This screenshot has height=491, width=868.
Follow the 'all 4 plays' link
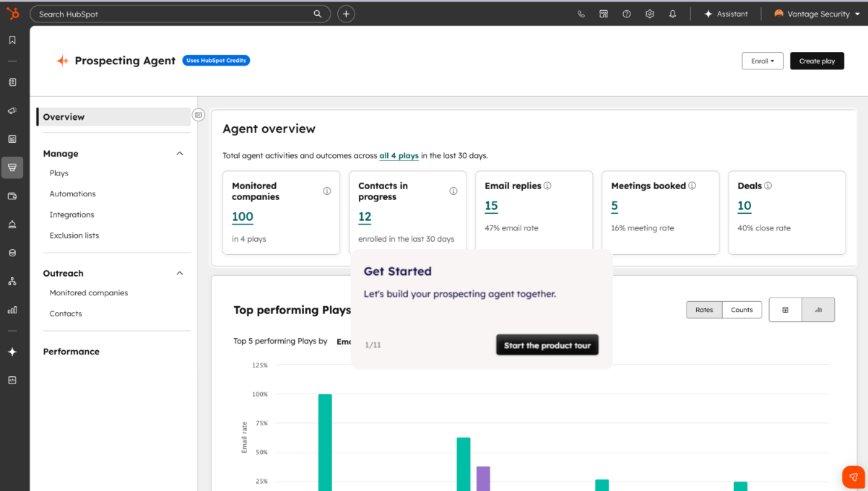(x=399, y=155)
